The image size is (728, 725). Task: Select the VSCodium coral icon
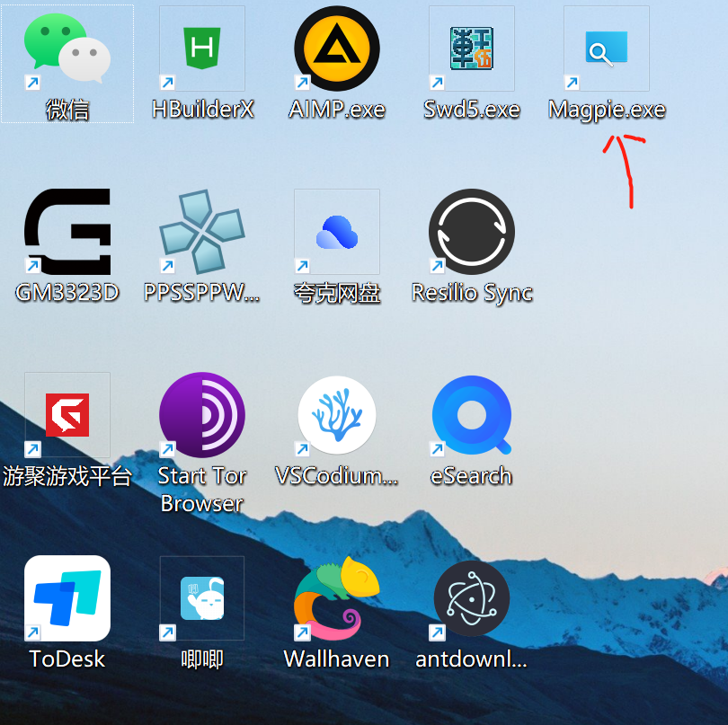(x=337, y=415)
